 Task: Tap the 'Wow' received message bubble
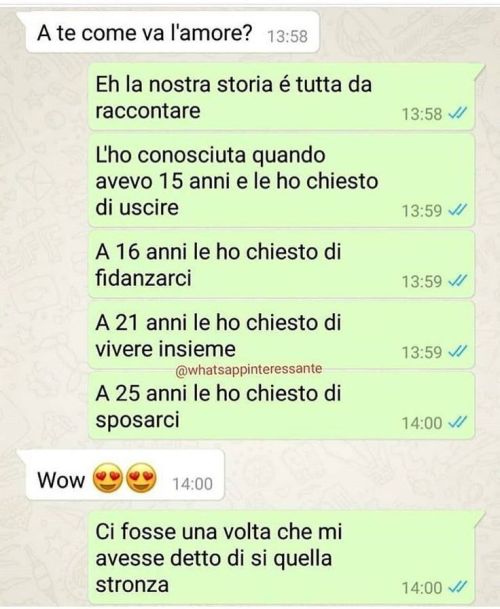click(x=125, y=475)
